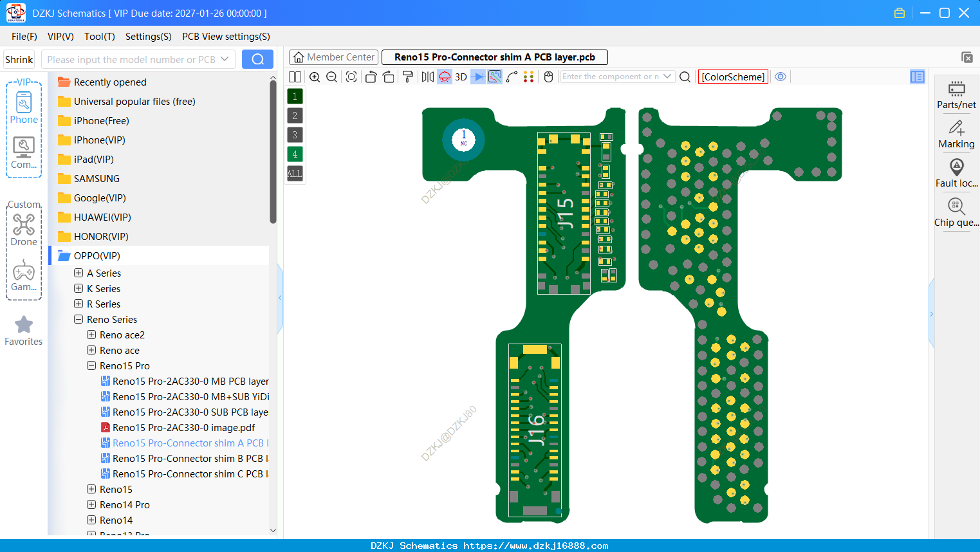The width and height of the screenshot is (980, 552).
Task: Select the Game console category
Action: tap(24, 275)
